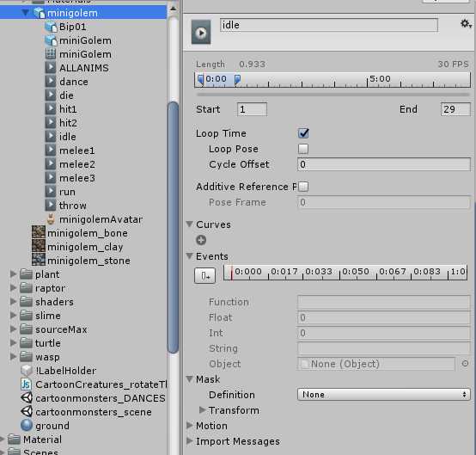Select the !LabelHolder prefab cube icon

pos(27,371)
